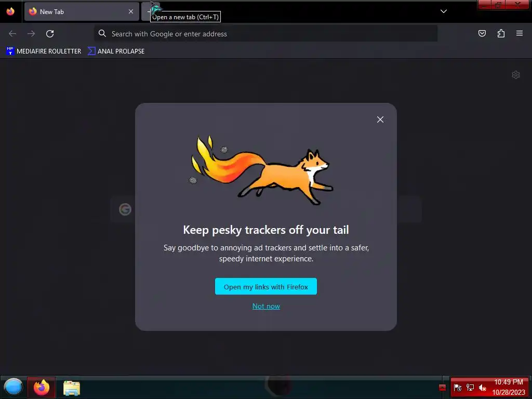This screenshot has width=532, height=399.
Task: Click the search magnifier in address bar
Action: click(x=102, y=33)
